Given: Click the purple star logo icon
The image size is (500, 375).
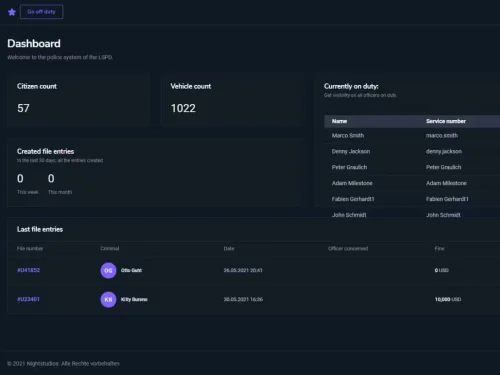Looking at the screenshot, I should [x=12, y=12].
